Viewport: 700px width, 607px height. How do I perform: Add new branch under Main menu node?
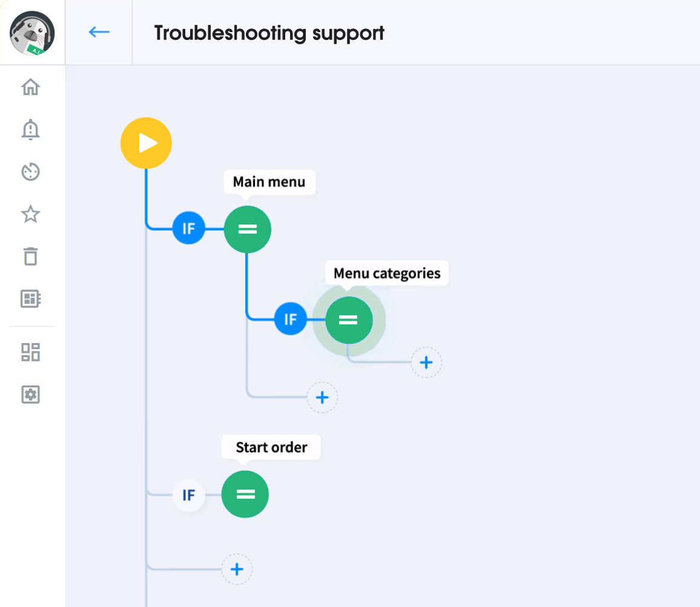click(322, 398)
